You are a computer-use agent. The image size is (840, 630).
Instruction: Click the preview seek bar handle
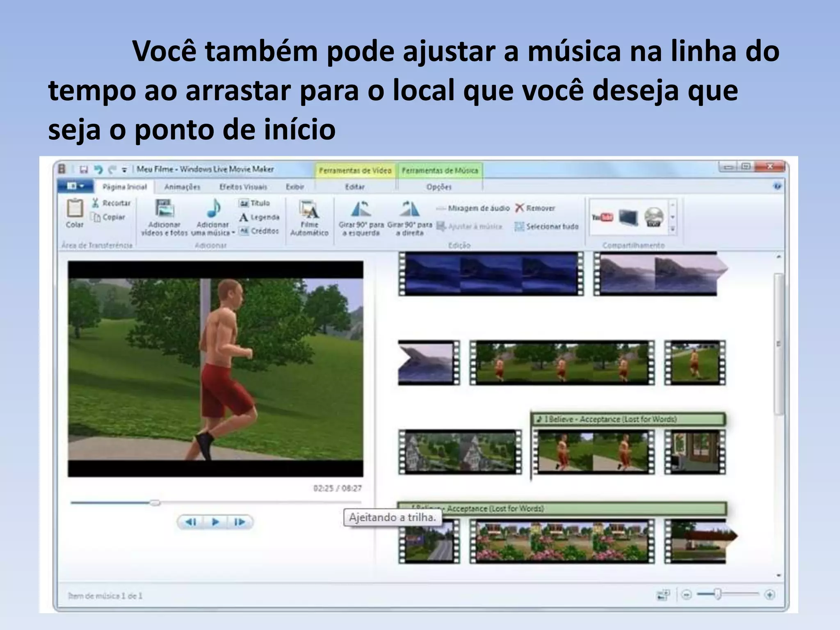point(155,502)
